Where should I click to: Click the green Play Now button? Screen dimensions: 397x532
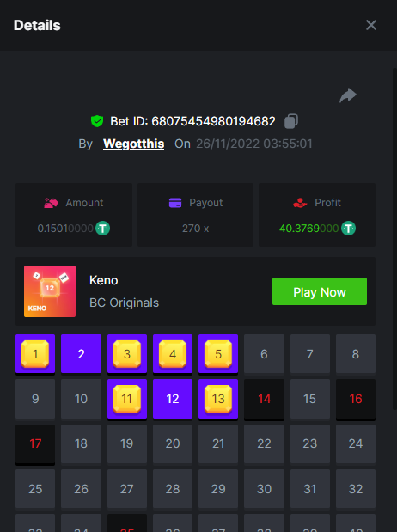pos(320,291)
